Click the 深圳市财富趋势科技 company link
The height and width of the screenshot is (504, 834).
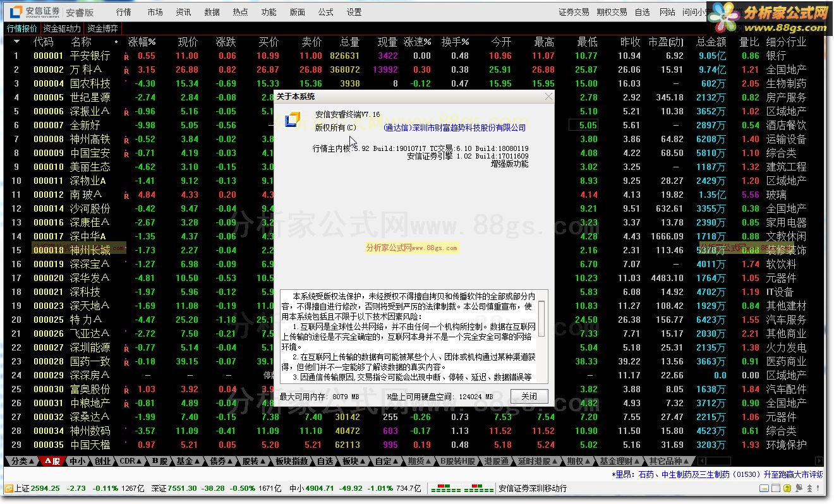coord(455,128)
